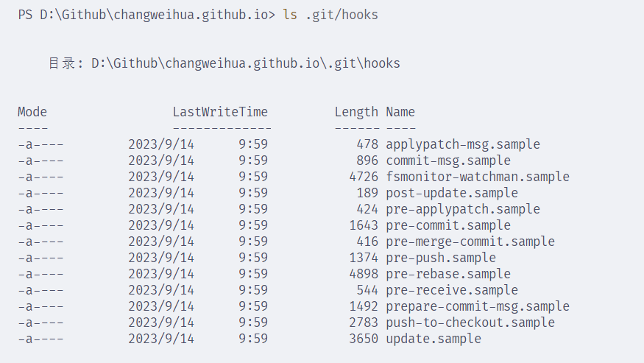Click the Length column header

point(356,112)
